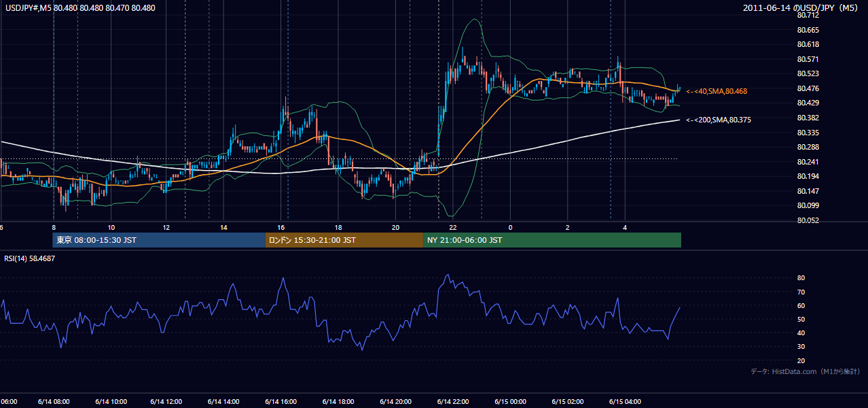Click the 6/14 12:00 time axis label
The image size is (868, 408).
click(x=167, y=402)
